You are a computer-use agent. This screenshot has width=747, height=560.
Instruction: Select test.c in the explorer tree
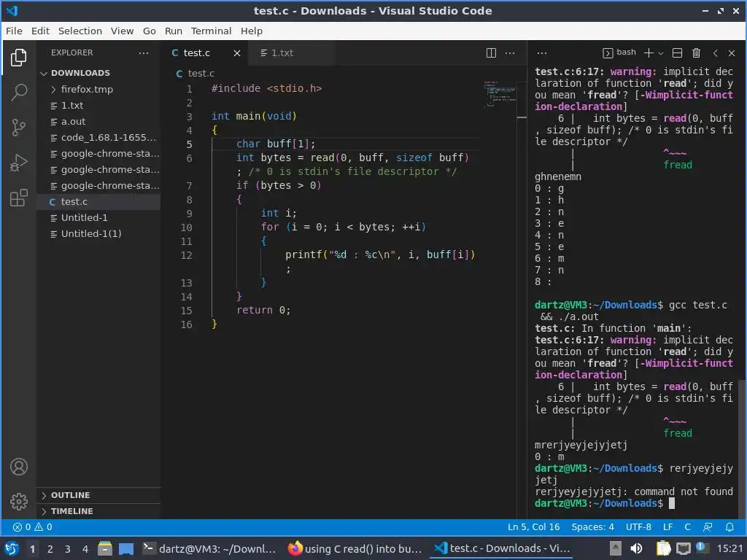pos(98,201)
